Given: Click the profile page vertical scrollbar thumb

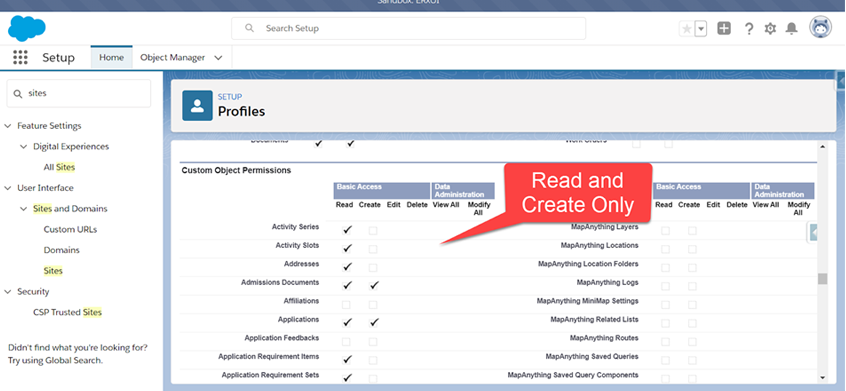Looking at the screenshot, I should [x=822, y=279].
